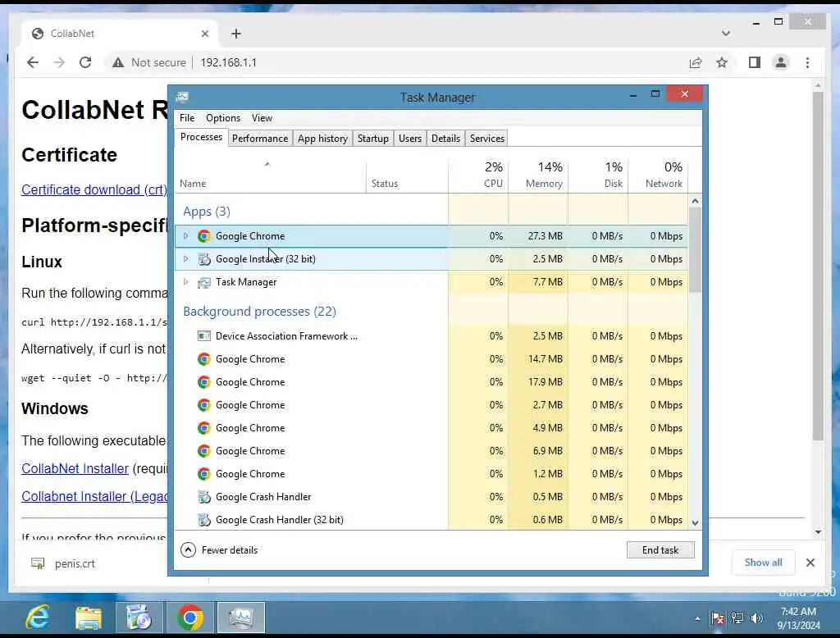The image size is (840, 638).
Task: Reload the CollabNet page
Action: [85, 62]
